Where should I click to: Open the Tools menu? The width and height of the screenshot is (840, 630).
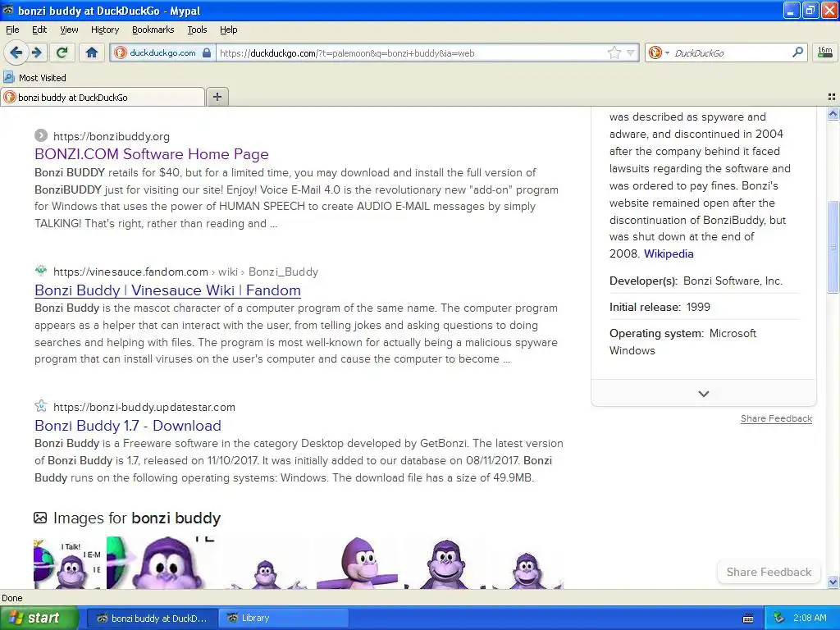click(197, 30)
